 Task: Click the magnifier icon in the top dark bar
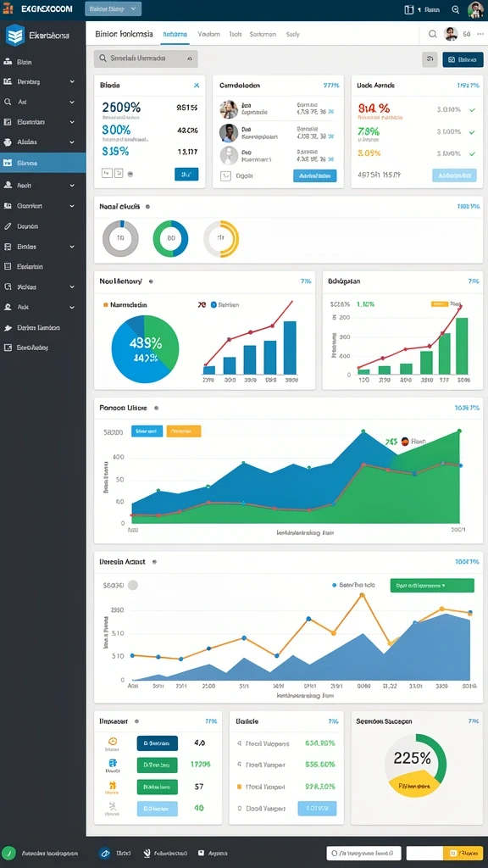point(455,9)
